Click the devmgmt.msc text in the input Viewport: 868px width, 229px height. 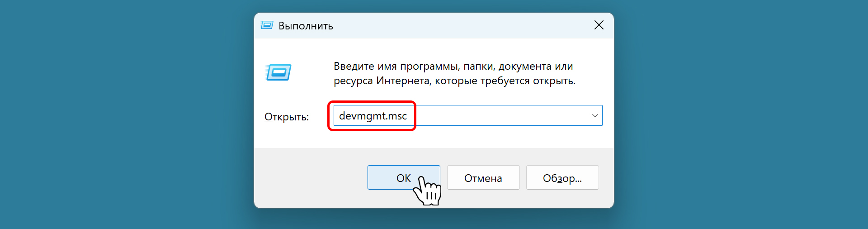click(x=373, y=116)
